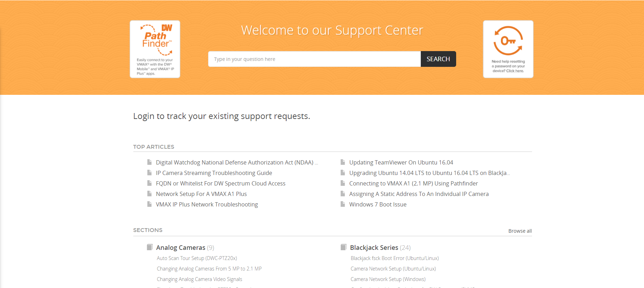Image resolution: width=644 pixels, height=288 pixels.
Task: Open Digital Watchdog NDAA article
Action: click(x=236, y=162)
